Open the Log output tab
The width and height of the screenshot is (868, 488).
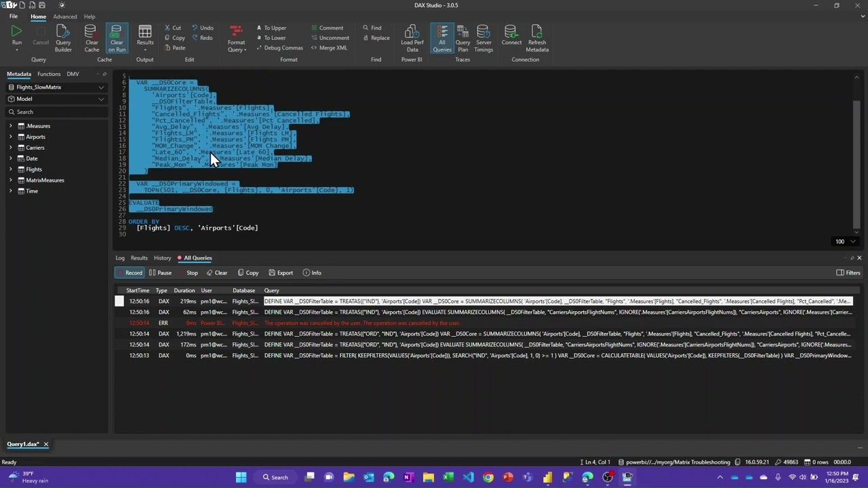[x=120, y=258]
